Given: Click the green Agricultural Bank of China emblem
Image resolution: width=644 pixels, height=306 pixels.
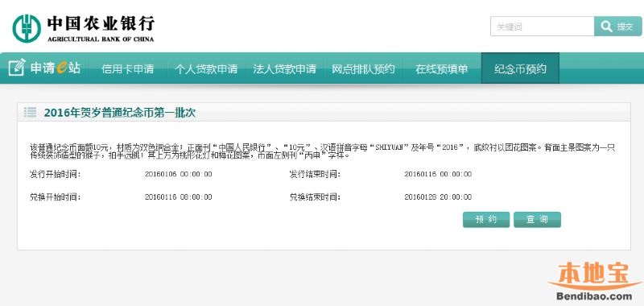Looking at the screenshot, I should [27, 28].
